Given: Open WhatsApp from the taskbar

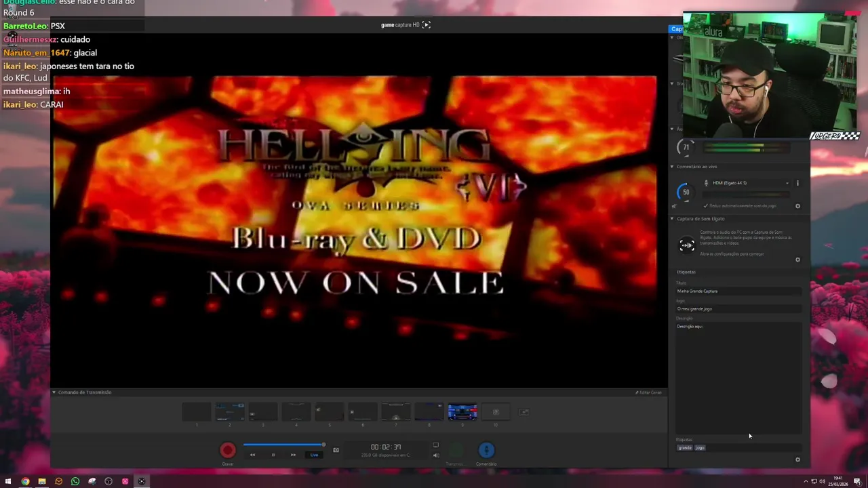Looking at the screenshot, I should (x=75, y=481).
